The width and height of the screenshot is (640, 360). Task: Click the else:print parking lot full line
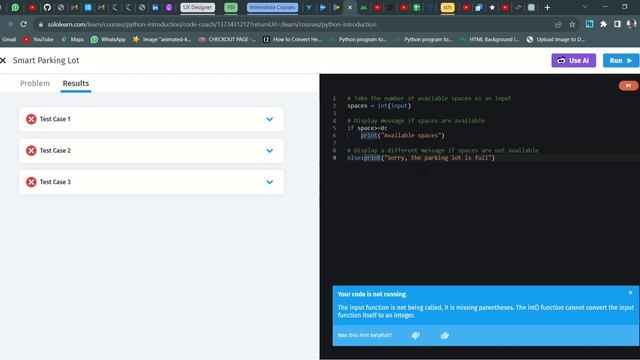420,158
